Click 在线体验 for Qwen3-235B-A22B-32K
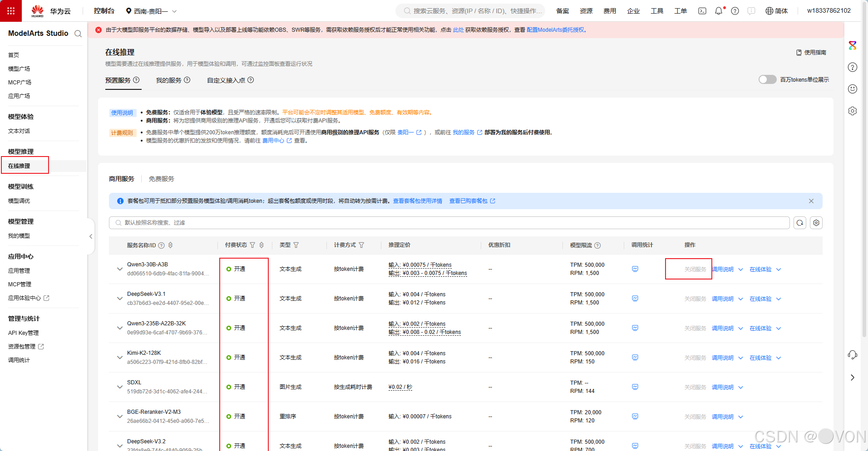The image size is (868, 451). click(760, 328)
